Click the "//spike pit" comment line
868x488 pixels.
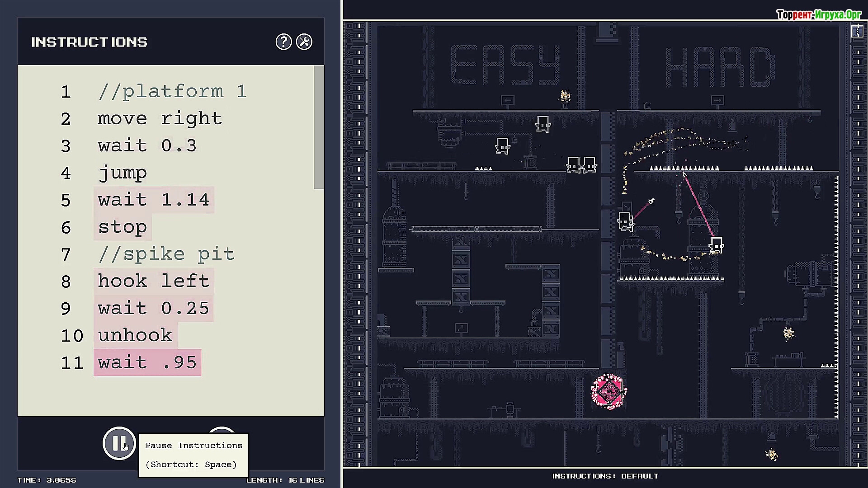pyautogui.click(x=166, y=254)
